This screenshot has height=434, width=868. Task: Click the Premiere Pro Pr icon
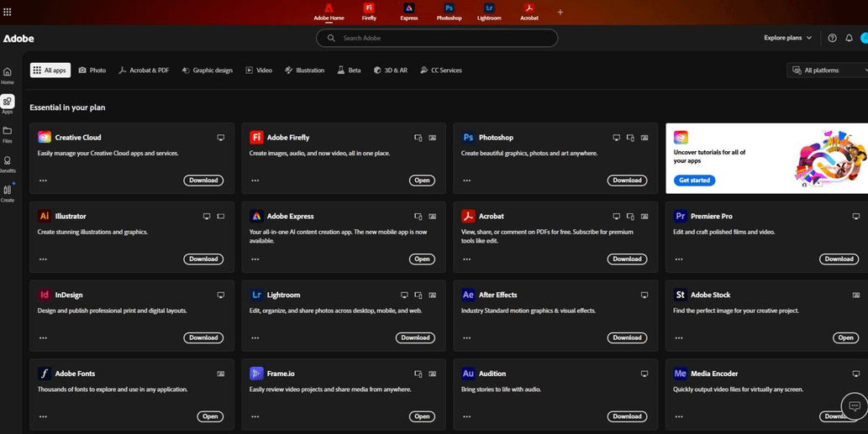[681, 217]
